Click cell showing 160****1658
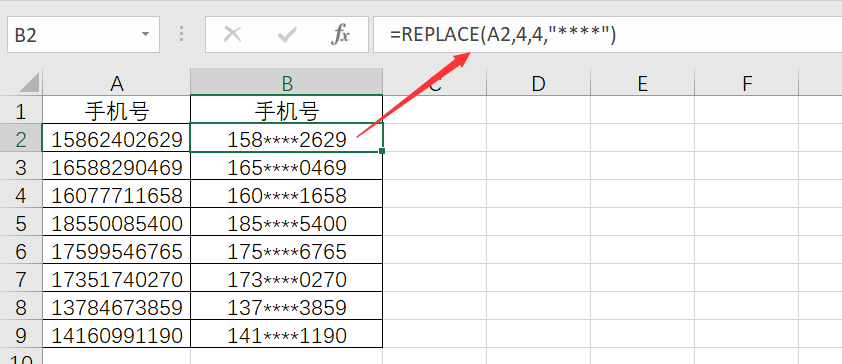 [x=287, y=194]
